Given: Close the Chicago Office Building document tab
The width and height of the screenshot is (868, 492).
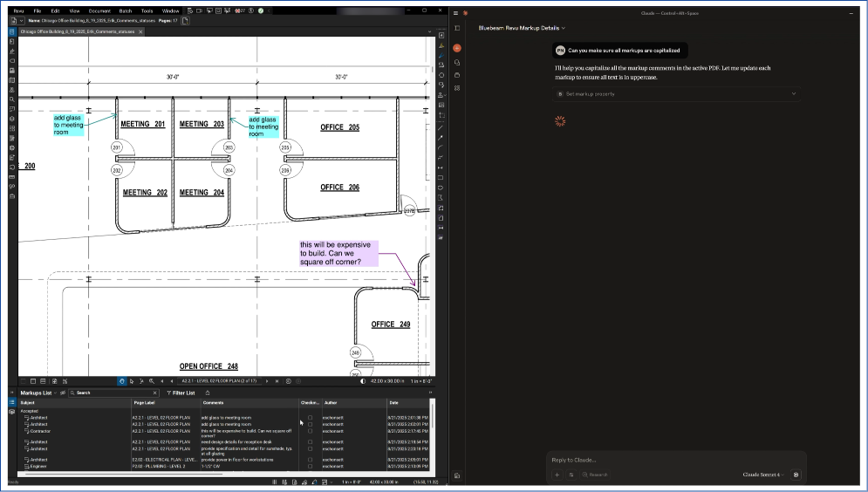Looking at the screenshot, I should pyautogui.click(x=140, y=31).
